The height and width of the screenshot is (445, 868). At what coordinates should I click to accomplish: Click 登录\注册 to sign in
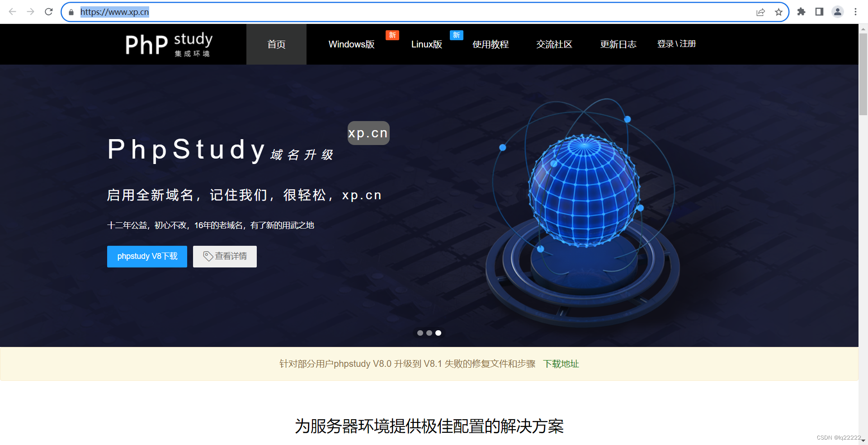[x=677, y=44]
